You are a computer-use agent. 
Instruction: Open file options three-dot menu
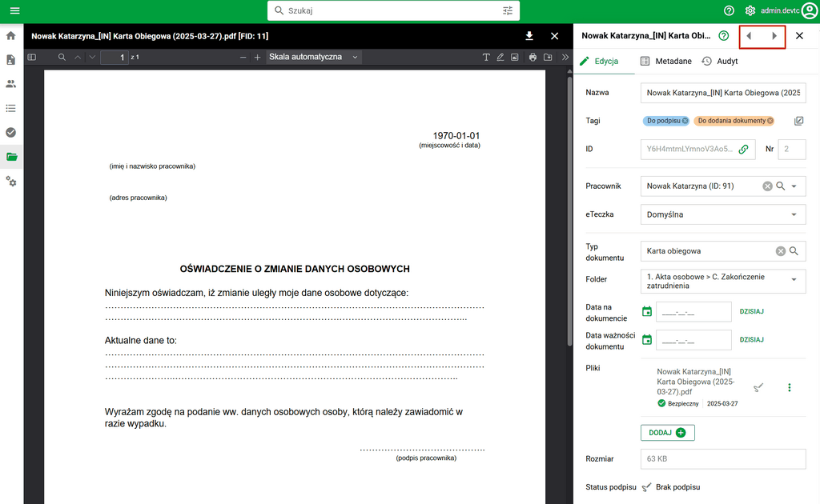(789, 387)
